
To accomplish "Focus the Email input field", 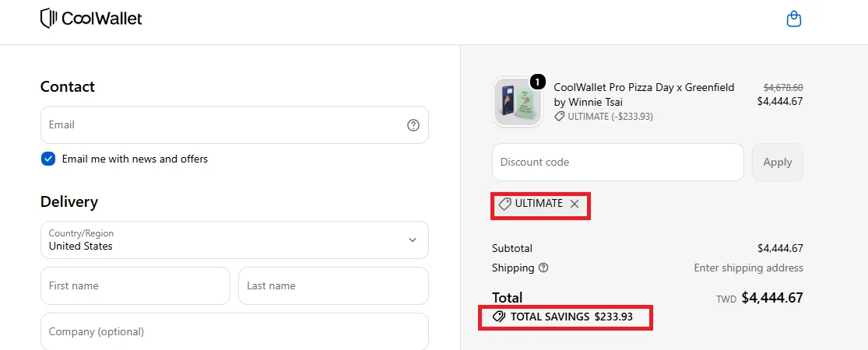I will coord(235,125).
